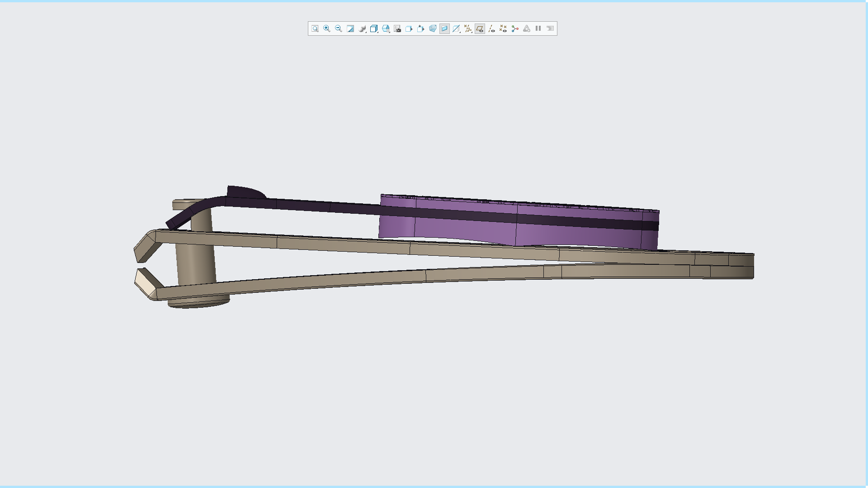Expand the saved orientations dropdown
Viewport: 868px width, 488px height.
click(x=386, y=28)
